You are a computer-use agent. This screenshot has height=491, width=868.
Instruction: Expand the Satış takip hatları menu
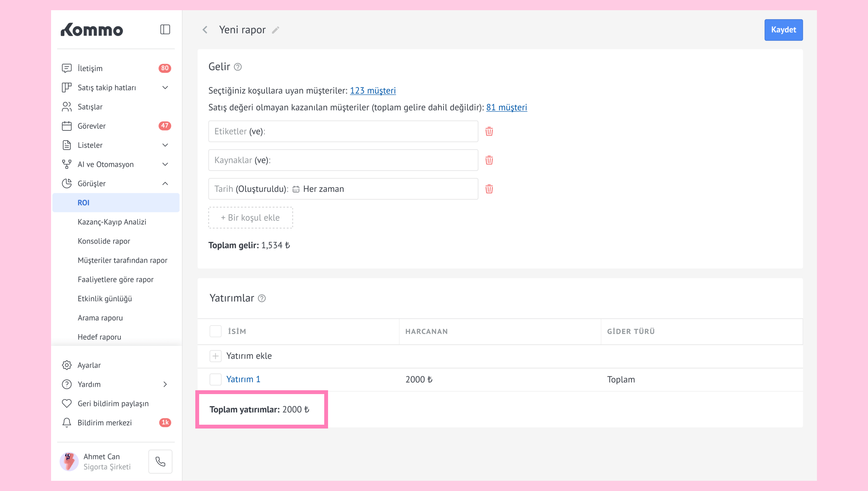(x=165, y=88)
